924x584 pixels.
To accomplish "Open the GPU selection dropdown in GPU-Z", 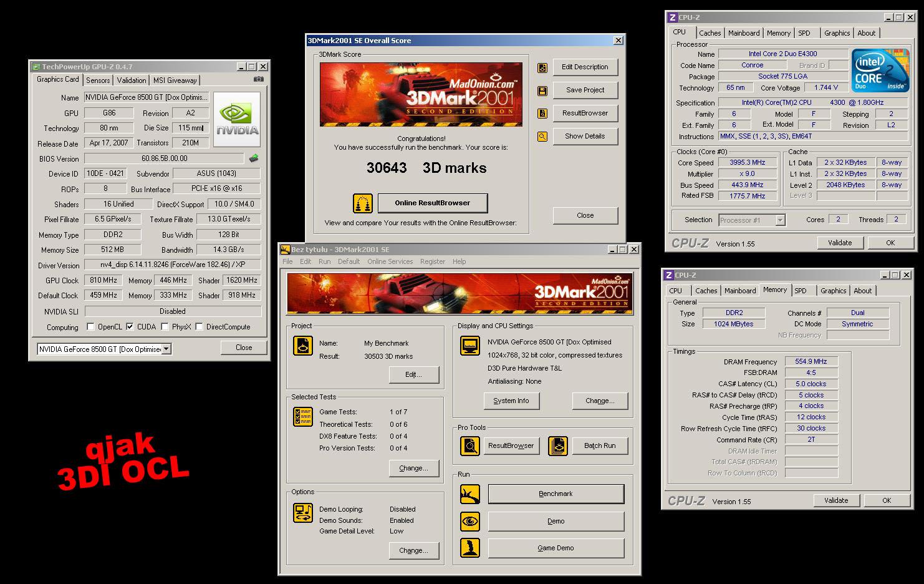I will (166, 349).
